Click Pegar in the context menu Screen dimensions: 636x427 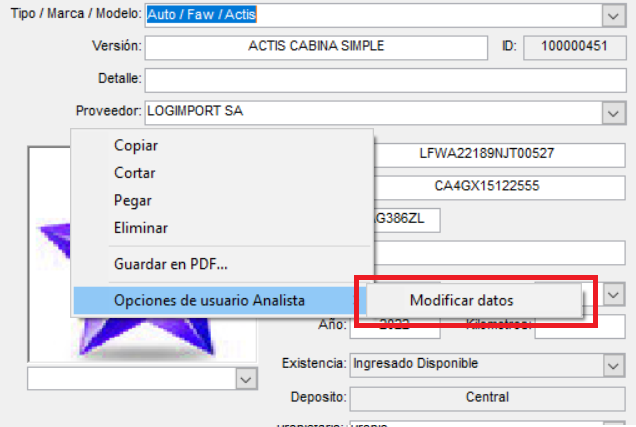coord(133,200)
